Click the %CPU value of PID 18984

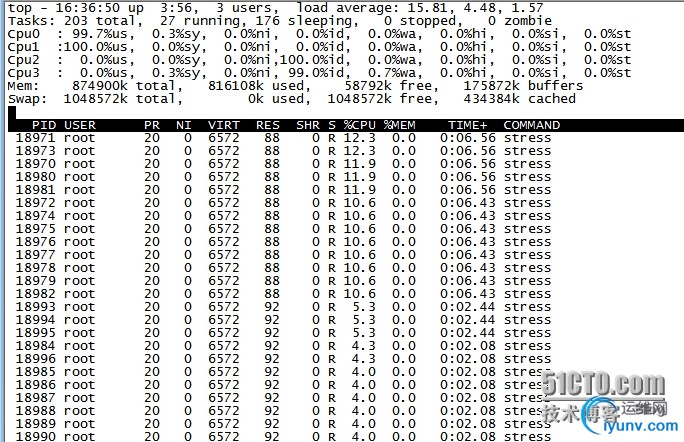(x=364, y=346)
